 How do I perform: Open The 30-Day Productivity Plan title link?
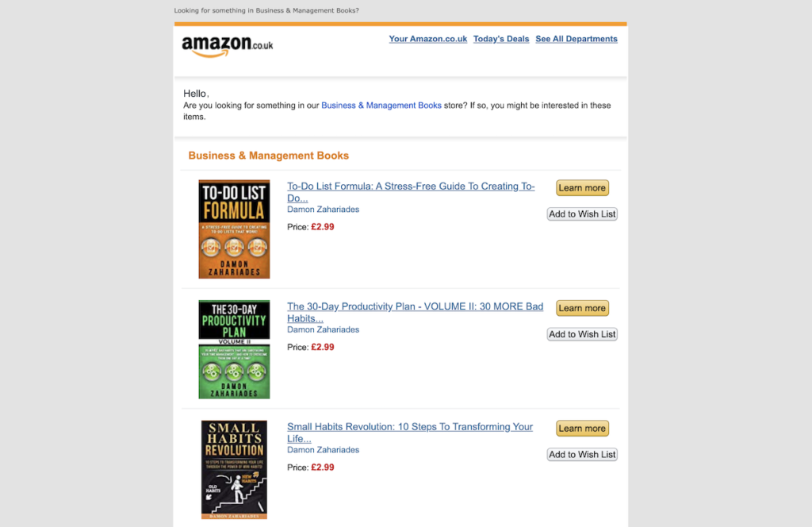416,312
